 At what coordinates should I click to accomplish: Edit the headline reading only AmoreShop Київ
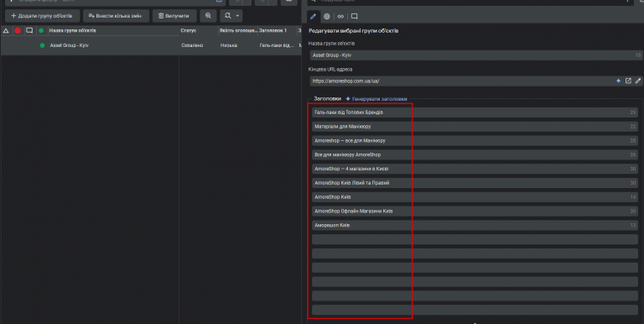[475, 197]
